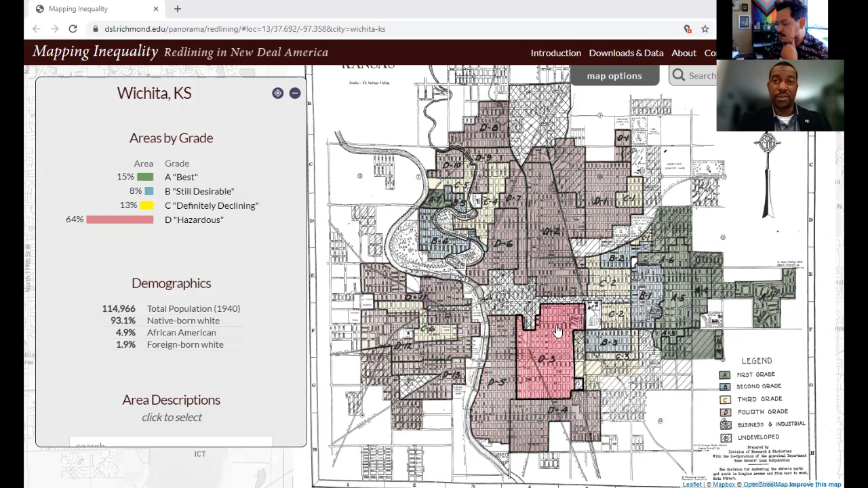Click the blue B "Still Desirable" swatch

(x=149, y=191)
